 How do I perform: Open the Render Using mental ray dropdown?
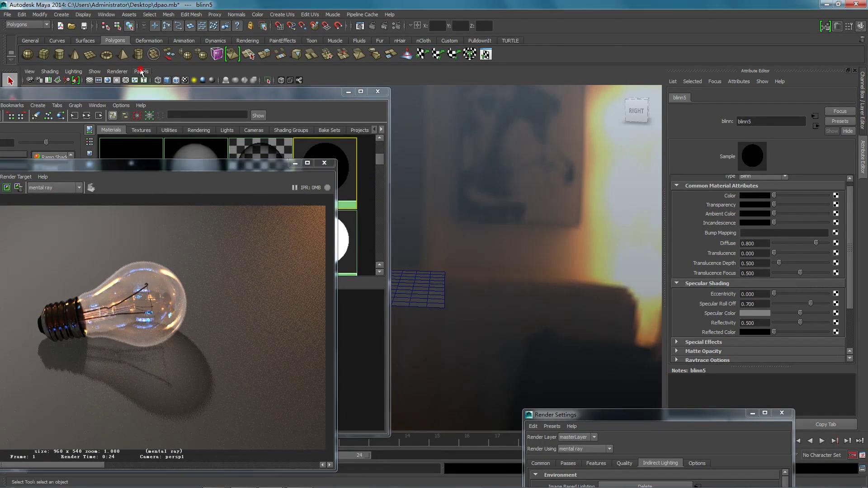pos(585,449)
